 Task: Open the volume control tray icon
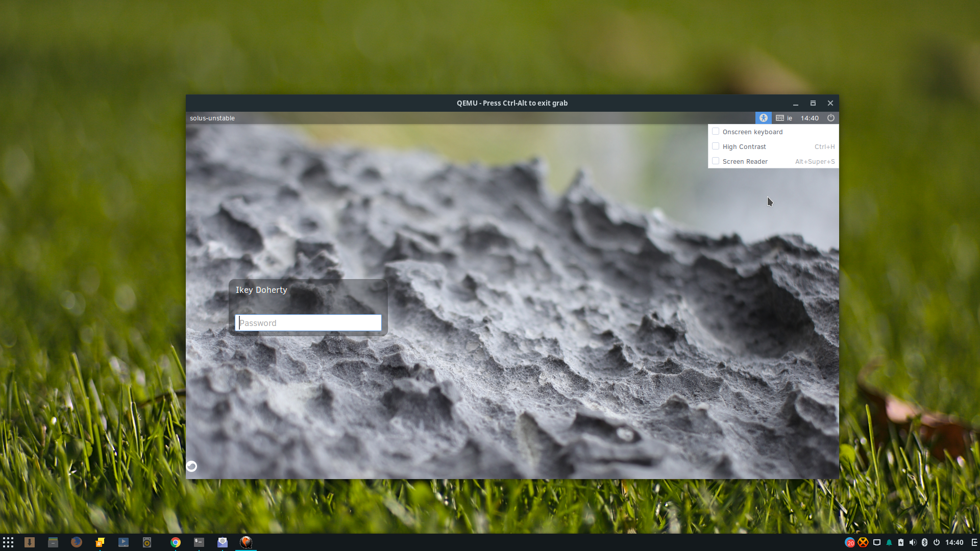(x=913, y=542)
